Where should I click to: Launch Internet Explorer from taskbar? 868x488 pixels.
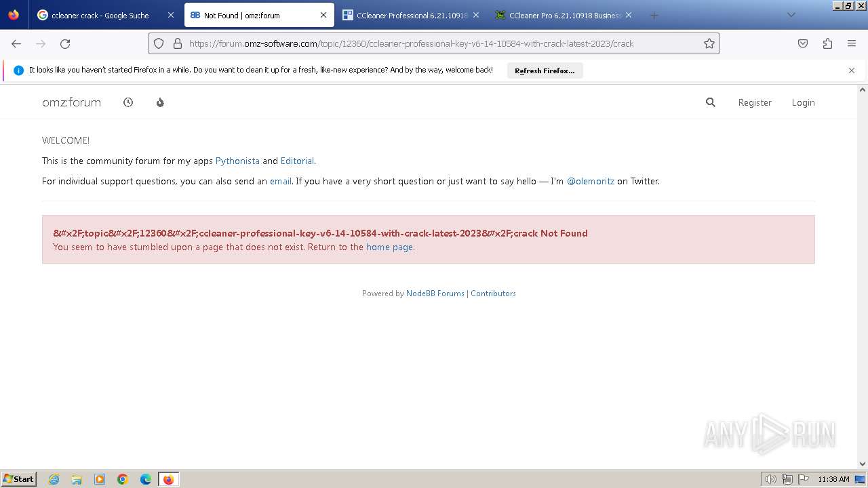54,479
